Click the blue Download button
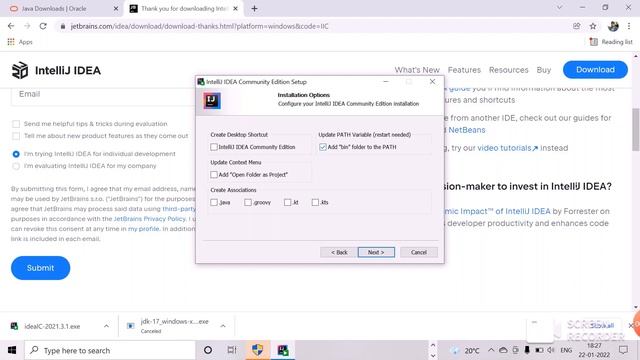 (595, 70)
